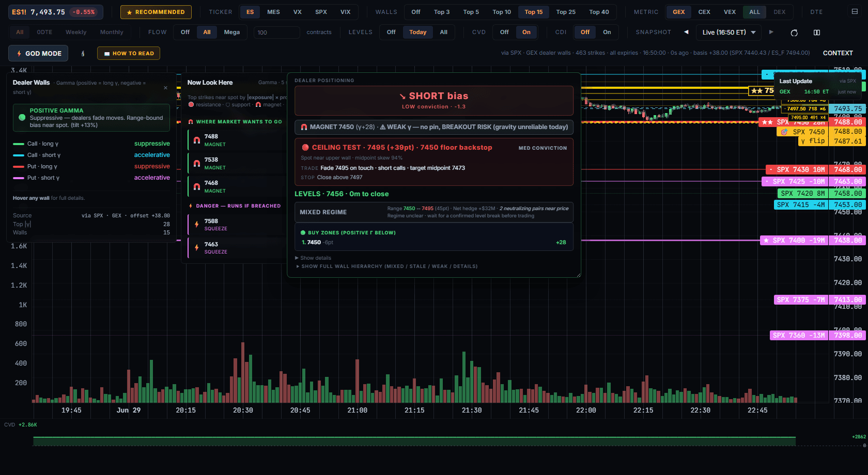Open the Context panel
This screenshot has height=475, width=868.
pyautogui.click(x=838, y=53)
